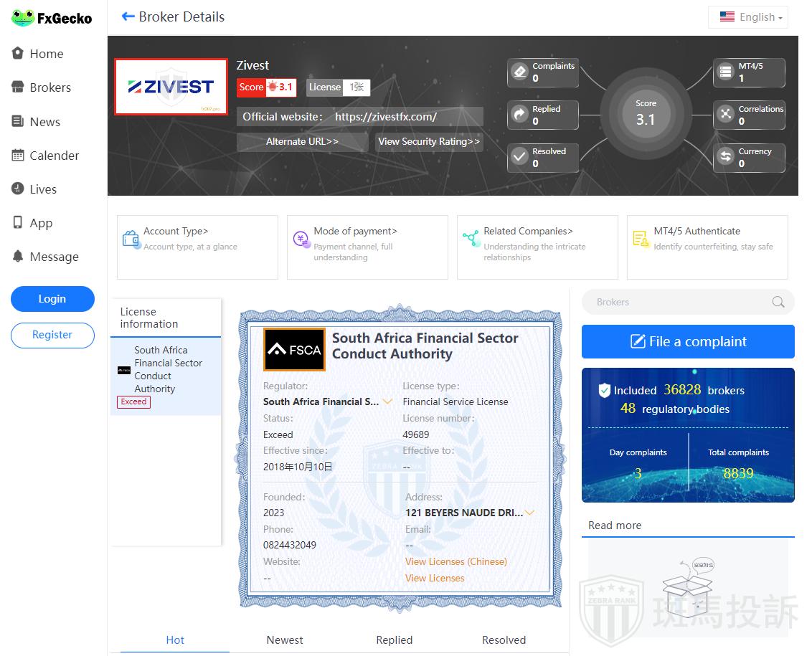Click the Currency exchange icon
Image resolution: width=812 pixels, height=656 pixels.
(726, 157)
